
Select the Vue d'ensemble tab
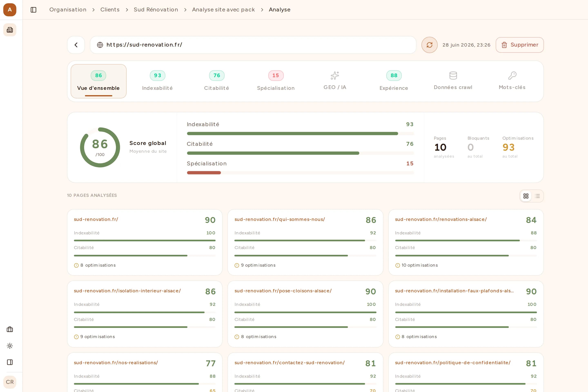(x=98, y=81)
